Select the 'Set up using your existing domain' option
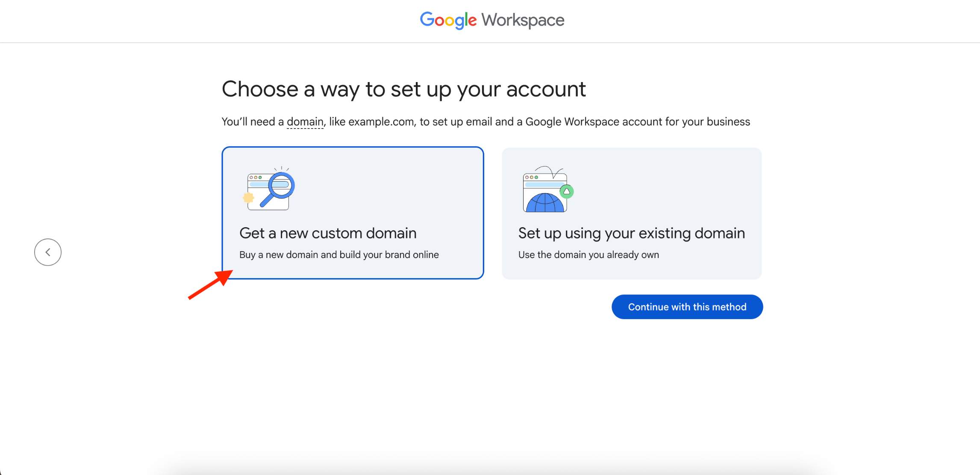This screenshot has width=980, height=475. pyautogui.click(x=631, y=212)
